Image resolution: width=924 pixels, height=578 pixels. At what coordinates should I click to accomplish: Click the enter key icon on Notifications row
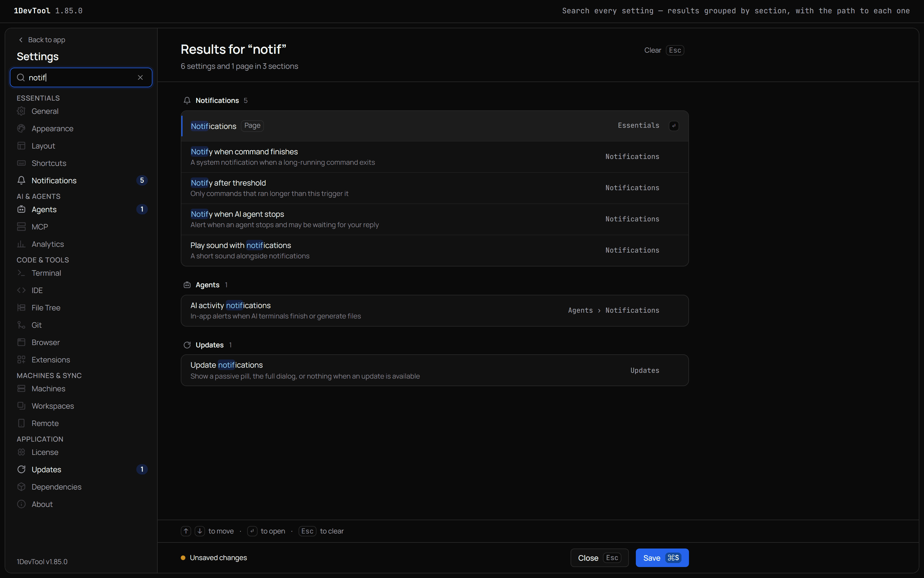674,126
